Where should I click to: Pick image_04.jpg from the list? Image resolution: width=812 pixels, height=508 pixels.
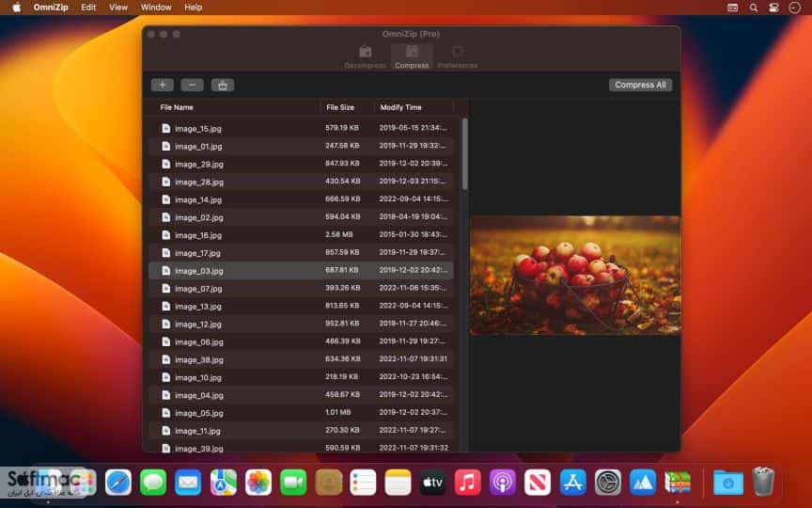[301, 395]
